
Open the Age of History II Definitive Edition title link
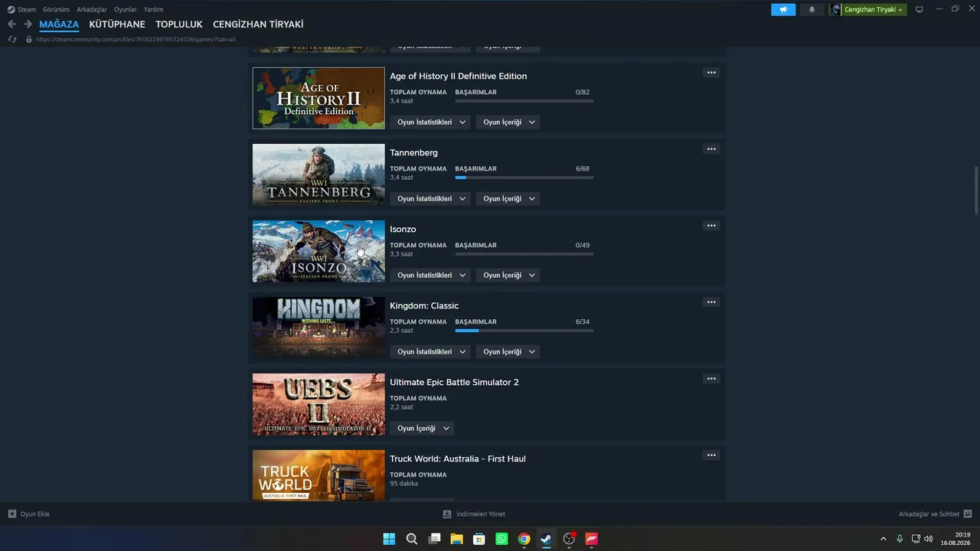click(458, 77)
